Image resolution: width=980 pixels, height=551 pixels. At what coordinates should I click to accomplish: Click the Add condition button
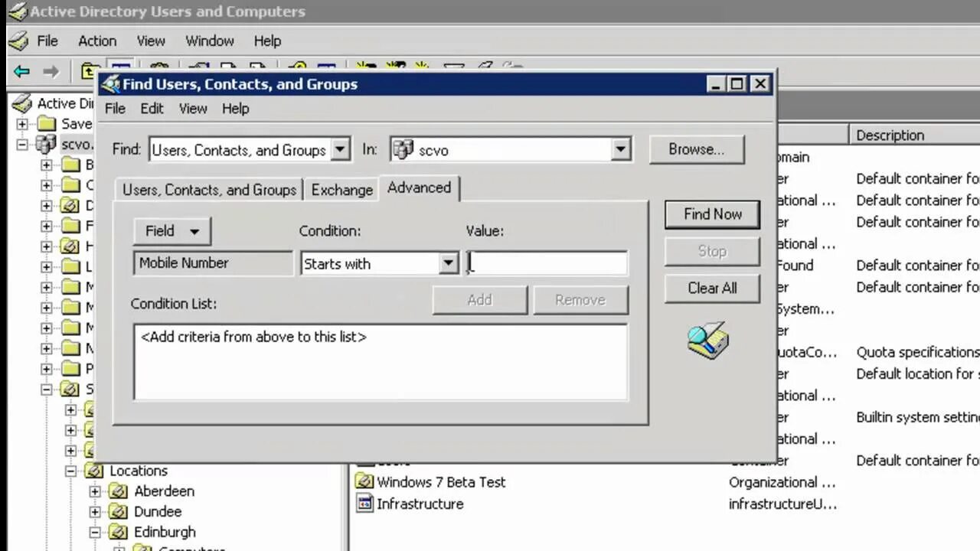point(479,299)
